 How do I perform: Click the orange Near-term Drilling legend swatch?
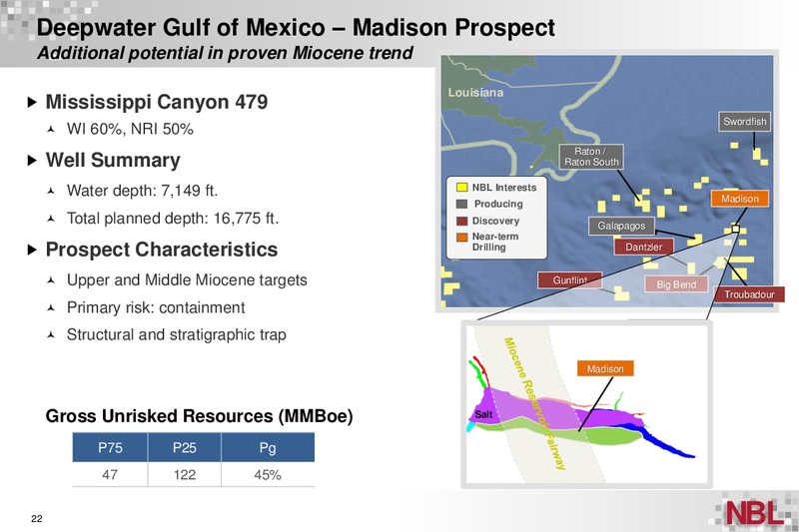pyautogui.click(x=461, y=238)
